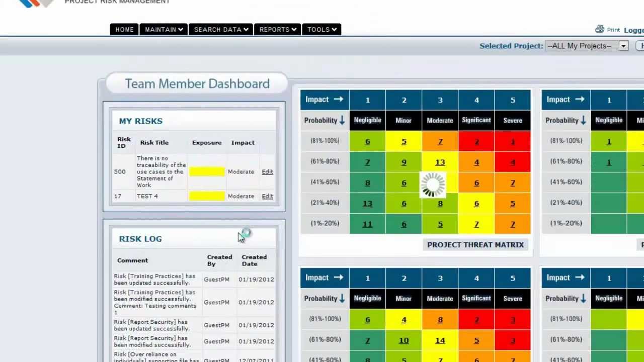
Task: Click the 12/07/2011 date in Risk Log
Action: coord(256,360)
